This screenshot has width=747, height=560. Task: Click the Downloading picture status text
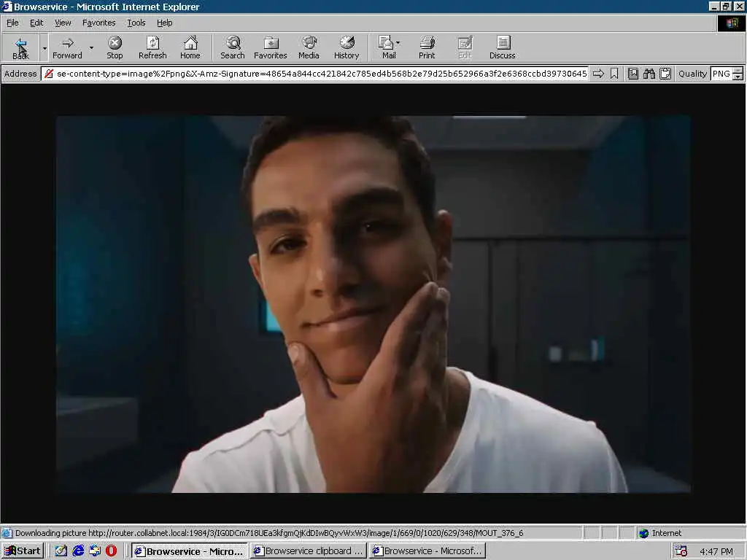[x=269, y=533]
